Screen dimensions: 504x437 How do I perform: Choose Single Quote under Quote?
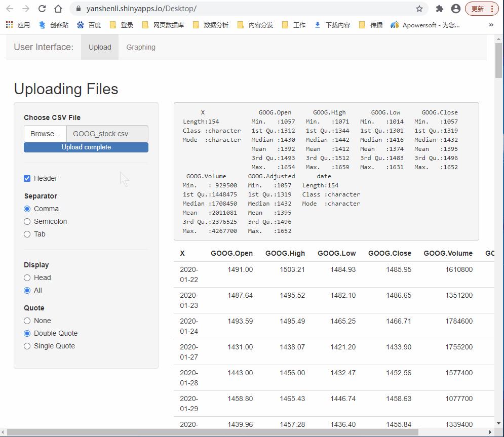[x=27, y=346]
